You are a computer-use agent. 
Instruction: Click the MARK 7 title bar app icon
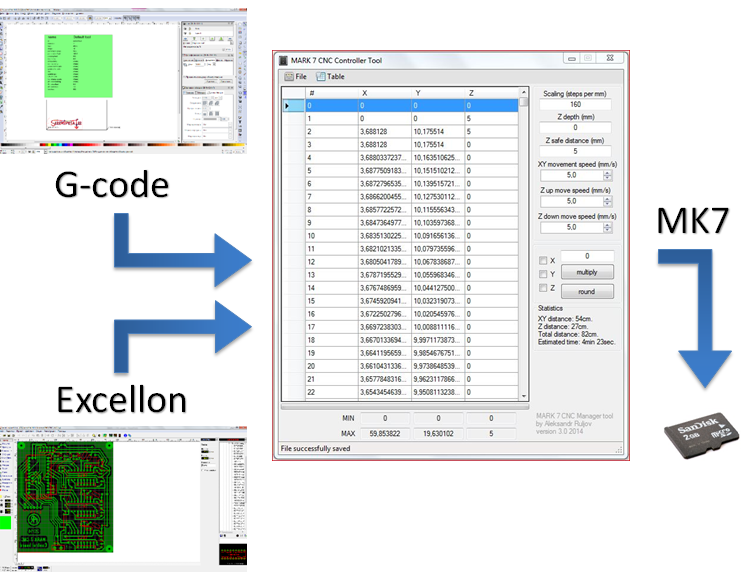click(x=283, y=61)
